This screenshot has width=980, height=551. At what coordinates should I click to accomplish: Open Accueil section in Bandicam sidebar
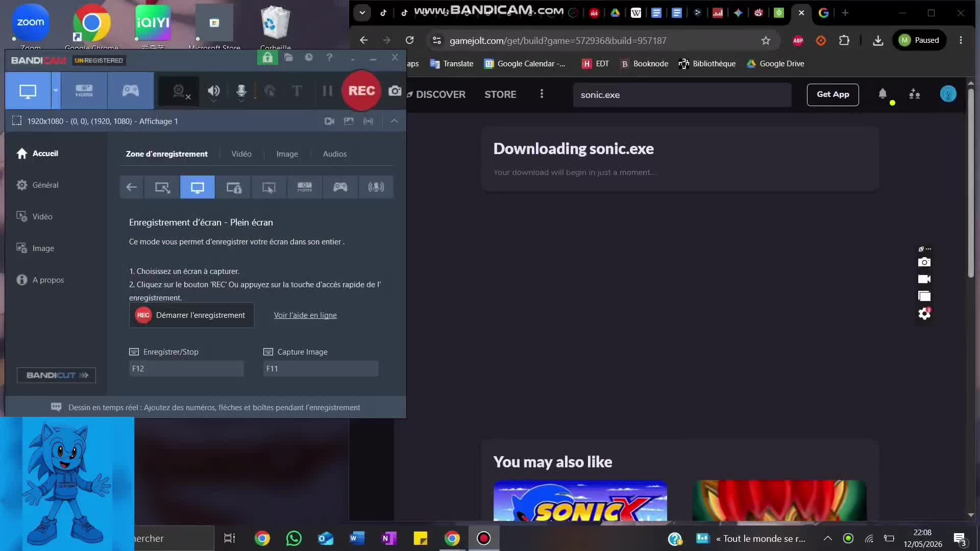click(x=37, y=154)
